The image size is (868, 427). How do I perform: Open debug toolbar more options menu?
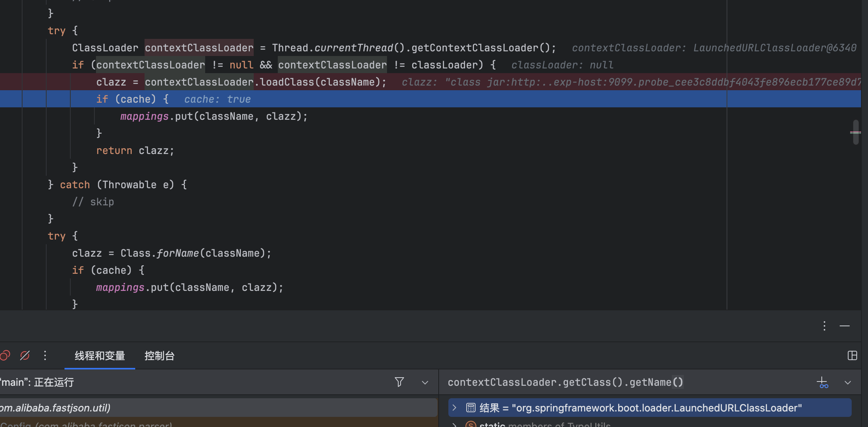point(45,355)
